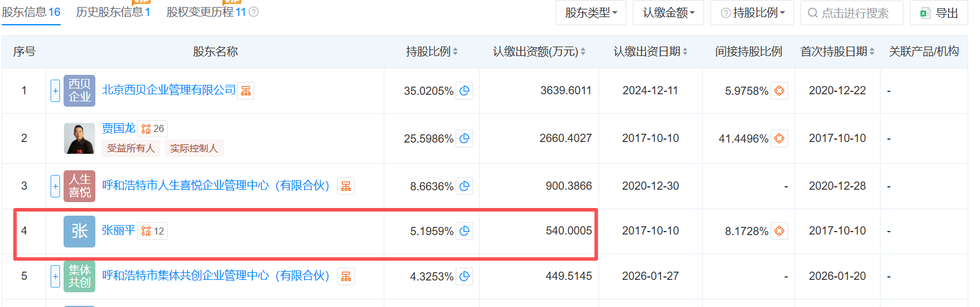Screen dimensions: 980x307
Task: Click the equity structure icon after 呼和浩特市人生喜悦企业管理中心
Action: tap(346, 186)
